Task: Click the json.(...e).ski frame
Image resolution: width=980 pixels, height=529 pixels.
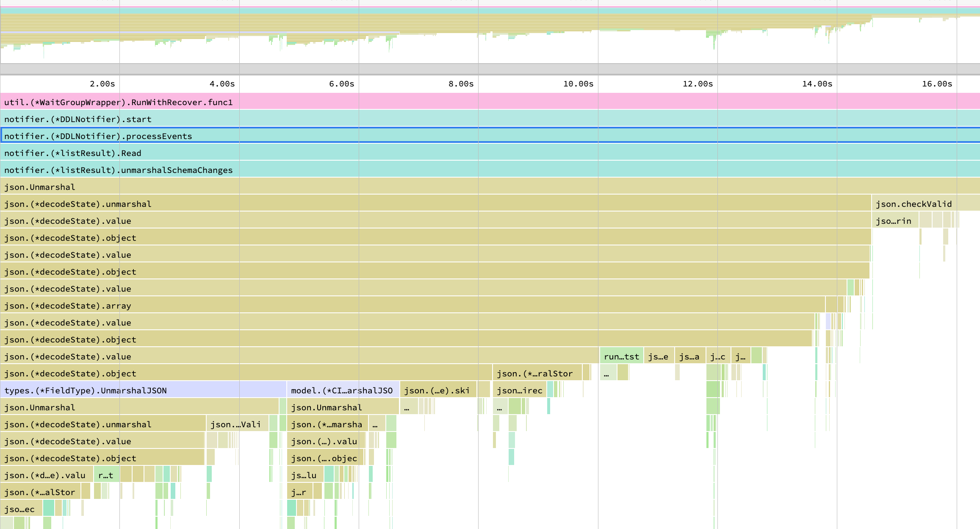Action: (x=437, y=390)
